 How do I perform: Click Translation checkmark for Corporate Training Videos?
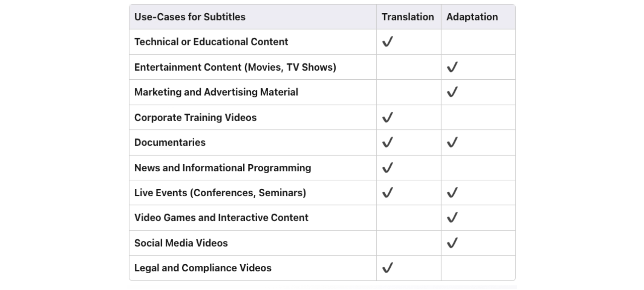(388, 118)
